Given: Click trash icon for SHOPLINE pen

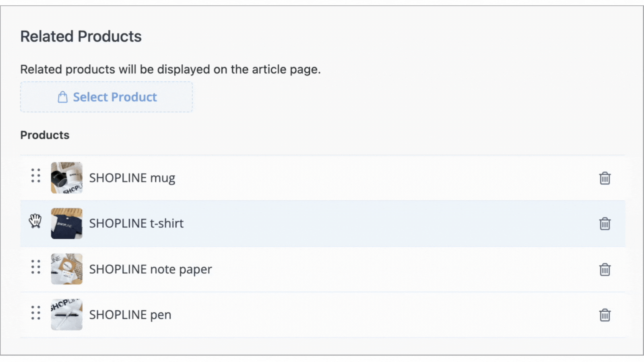Looking at the screenshot, I should [x=605, y=315].
